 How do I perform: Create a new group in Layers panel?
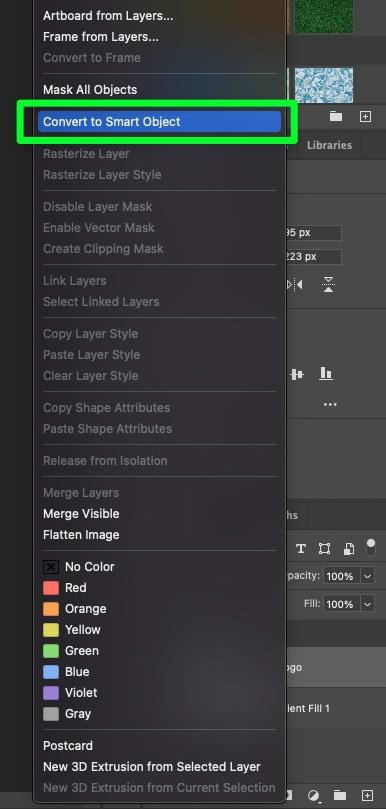(339, 795)
